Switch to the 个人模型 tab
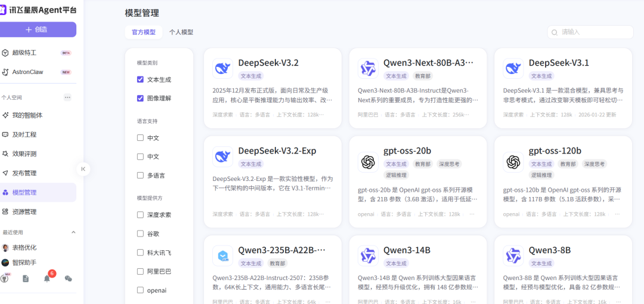 tap(181, 32)
